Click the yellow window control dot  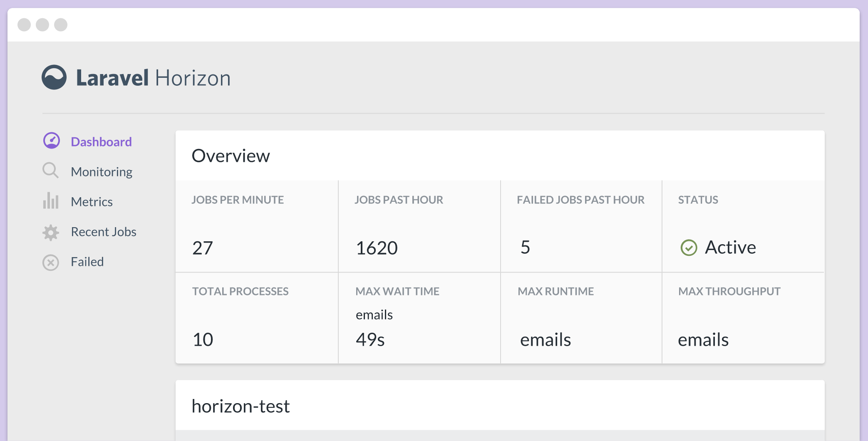click(x=43, y=25)
